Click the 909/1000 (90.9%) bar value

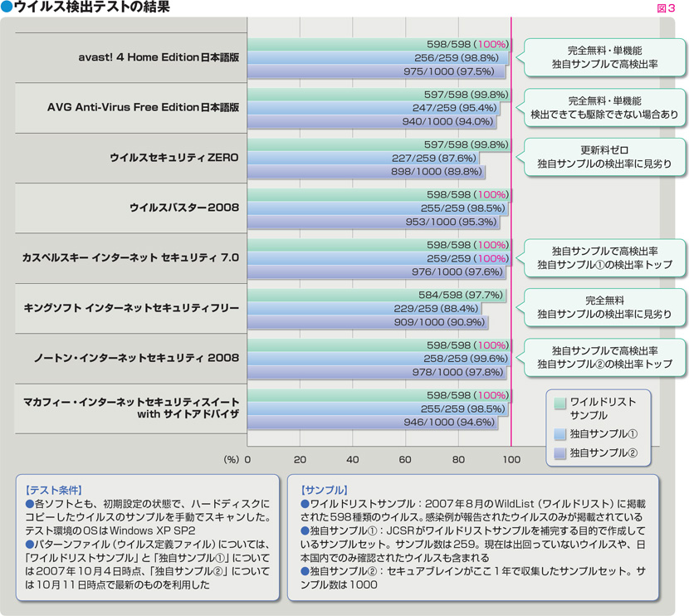click(439, 322)
